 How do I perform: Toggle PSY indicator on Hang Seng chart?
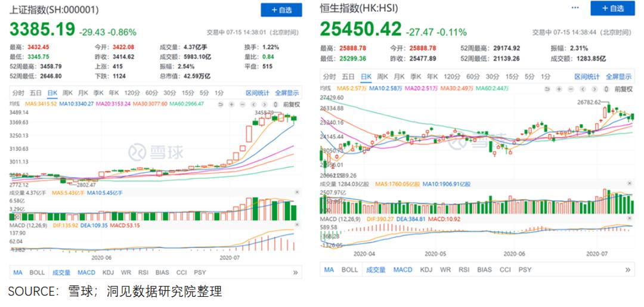(525, 269)
